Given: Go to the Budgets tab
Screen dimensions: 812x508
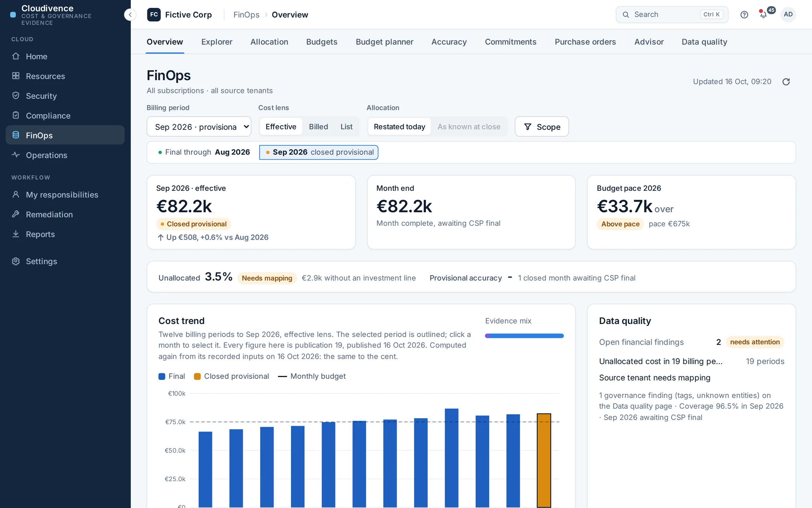Looking at the screenshot, I should click(321, 42).
